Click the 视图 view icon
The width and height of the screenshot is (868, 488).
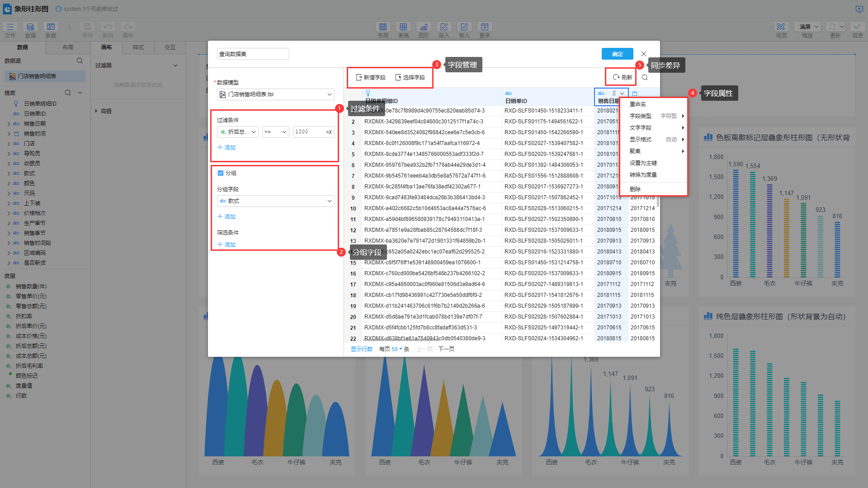781,27
